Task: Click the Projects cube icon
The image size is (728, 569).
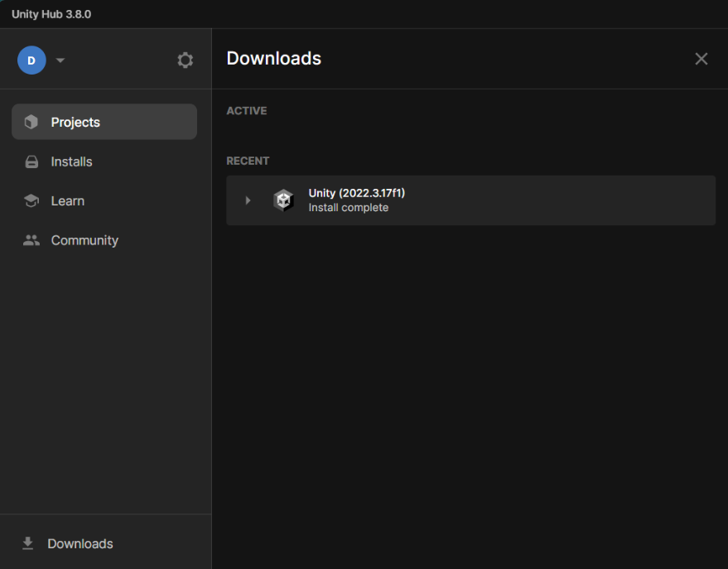Action: coord(31,122)
